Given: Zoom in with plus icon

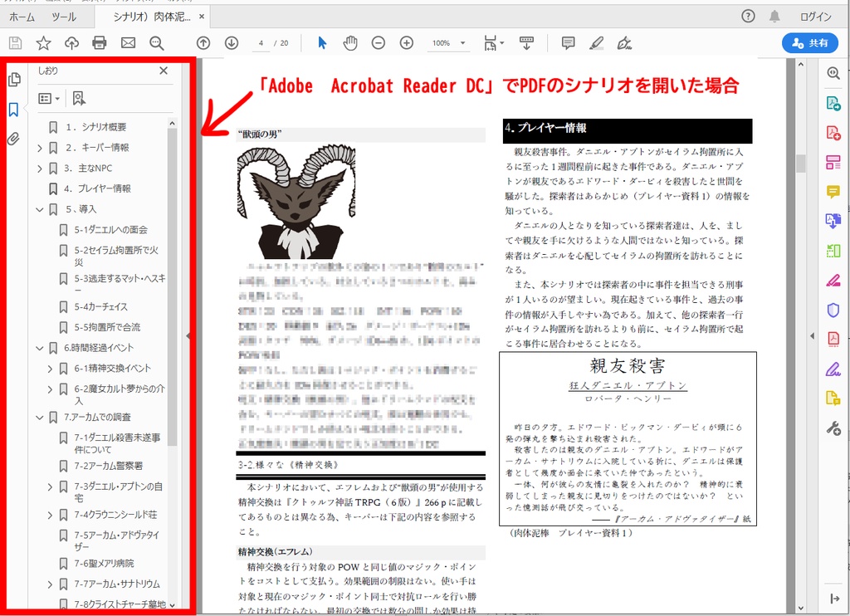Looking at the screenshot, I should coord(407,43).
